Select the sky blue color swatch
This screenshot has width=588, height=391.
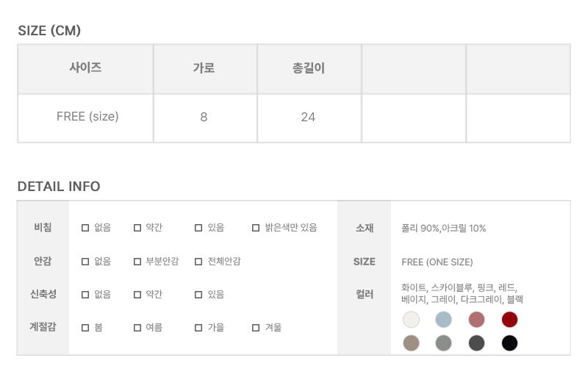pyautogui.click(x=443, y=320)
